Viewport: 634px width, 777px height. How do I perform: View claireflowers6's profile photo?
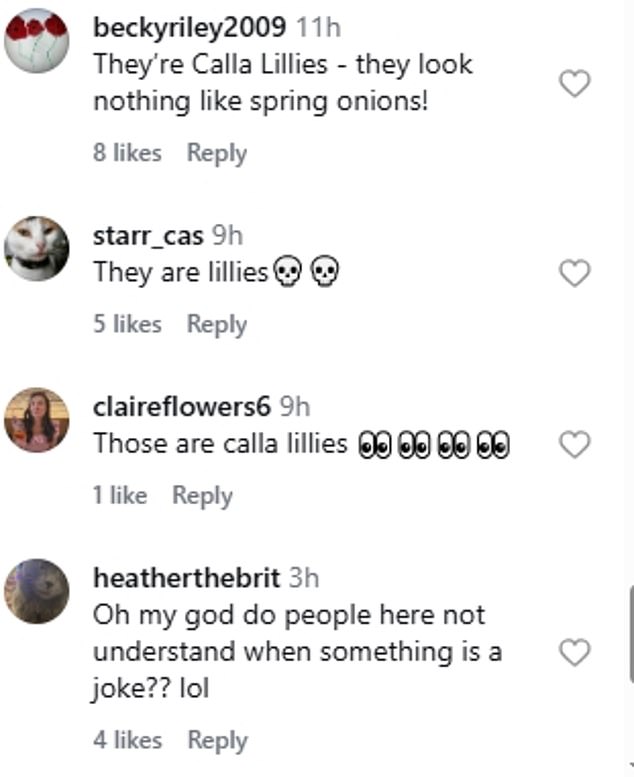tap(37, 420)
